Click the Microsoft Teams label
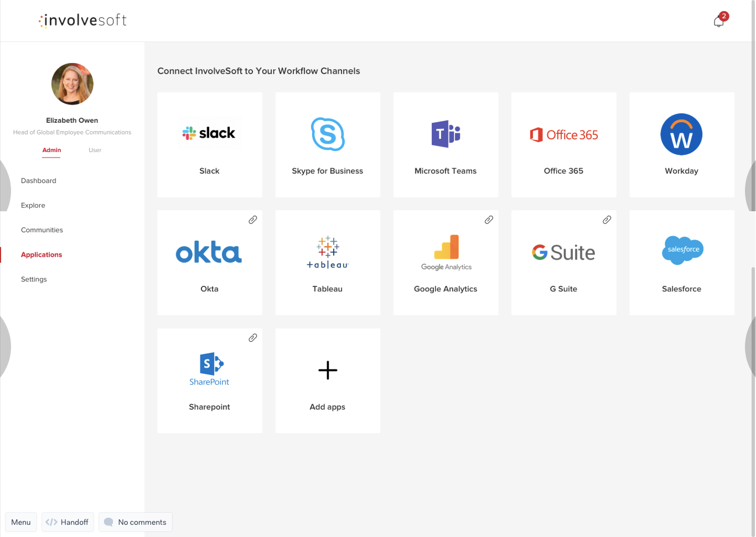This screenshot has width=756, height=537. (x=446, y=171)
